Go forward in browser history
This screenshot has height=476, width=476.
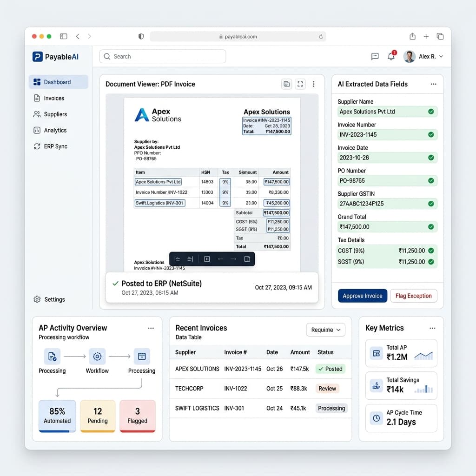(89, 36)
